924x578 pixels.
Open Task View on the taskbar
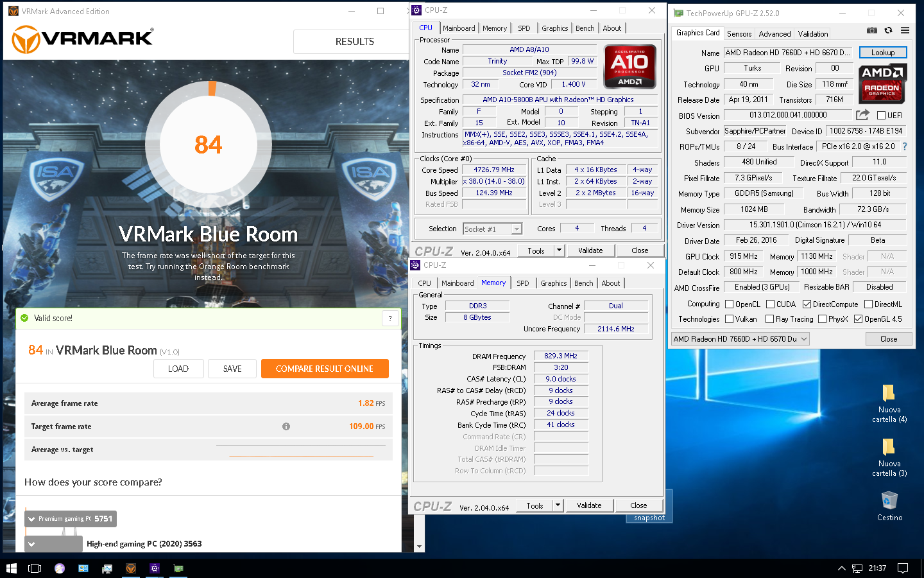pyautogui.click(x=35, y=568)
